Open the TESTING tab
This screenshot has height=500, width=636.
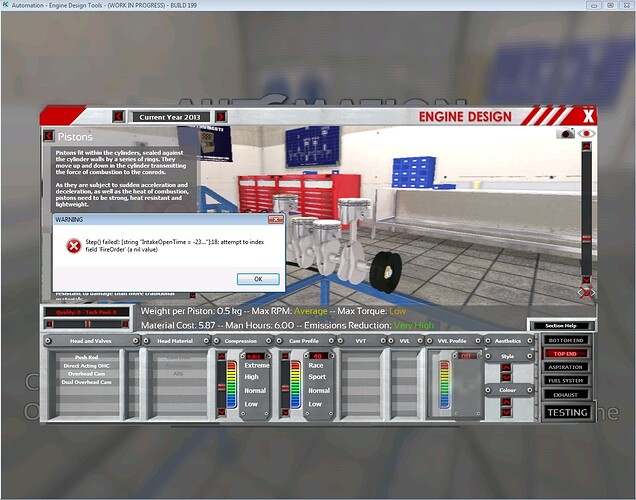click(x=567, y=412)
